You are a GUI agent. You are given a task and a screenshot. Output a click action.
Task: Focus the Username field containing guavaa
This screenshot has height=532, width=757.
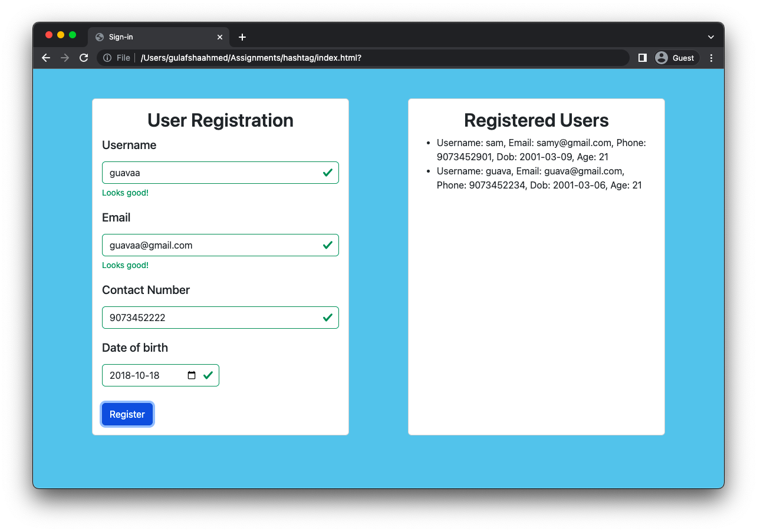(x=220, y=173)
